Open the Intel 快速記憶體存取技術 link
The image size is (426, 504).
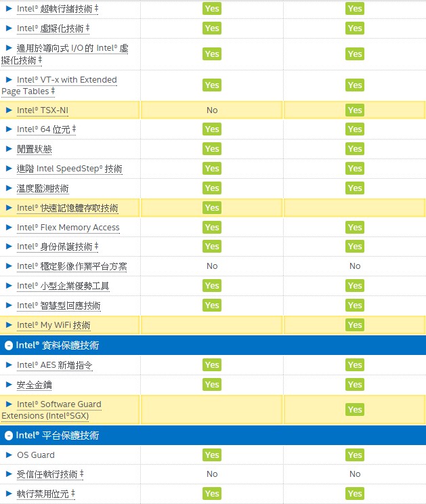point(68,208)
